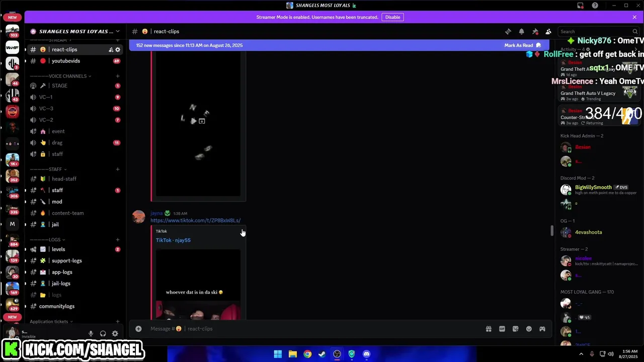
Task: Open the TikTok · njay55 embed title
Action: click(173, 240)
